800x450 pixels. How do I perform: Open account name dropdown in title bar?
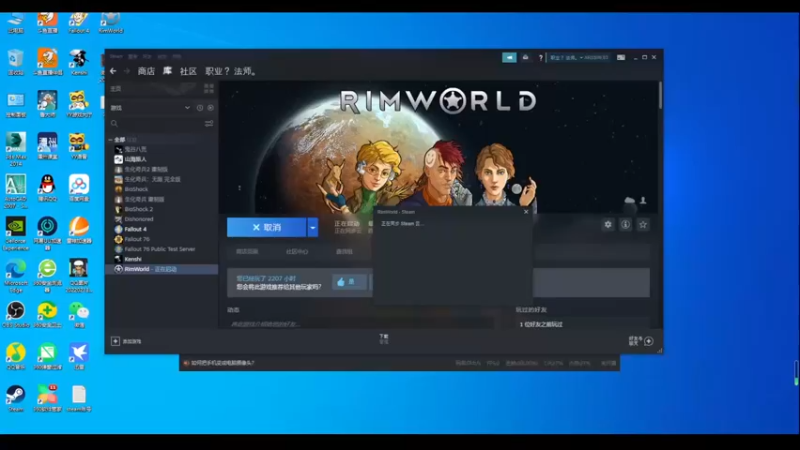(579, 58)
